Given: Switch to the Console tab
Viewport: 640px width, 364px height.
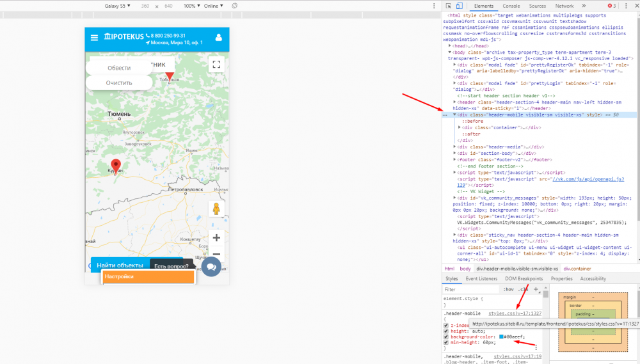Looking at the screenshot, I should (511, 6).
